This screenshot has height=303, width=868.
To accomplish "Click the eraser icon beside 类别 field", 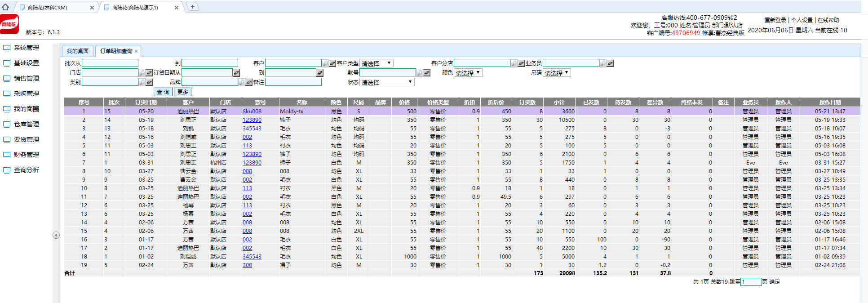I will (149, 82).
